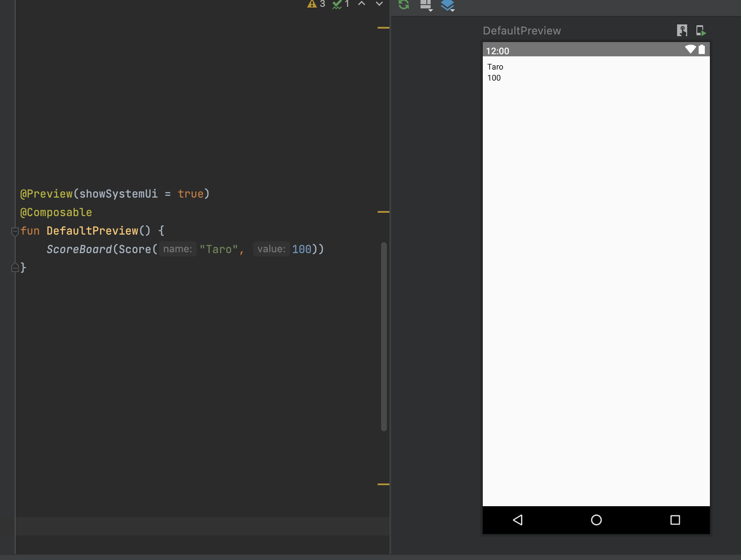The image size is (741, 560).
Task: Jump to the topmost warning stripe marker
Action: tap(384, 28)
